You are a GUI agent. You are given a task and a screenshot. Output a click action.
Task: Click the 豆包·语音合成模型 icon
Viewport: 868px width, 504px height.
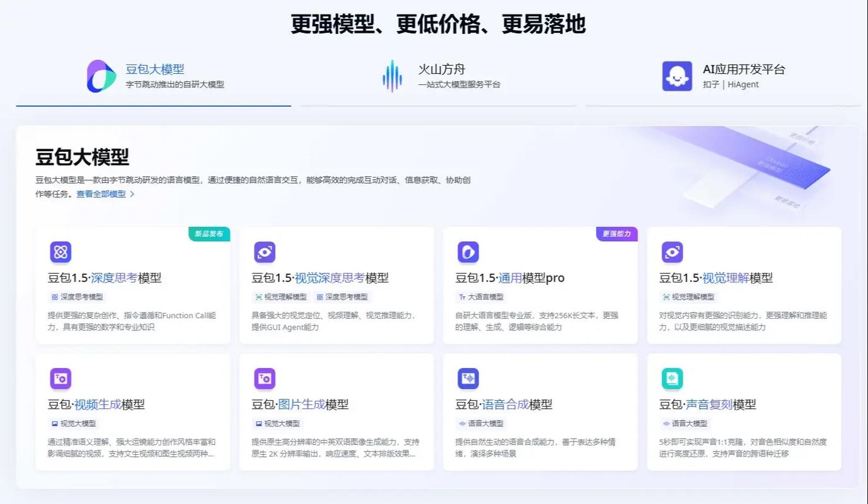tap(468, 379)
